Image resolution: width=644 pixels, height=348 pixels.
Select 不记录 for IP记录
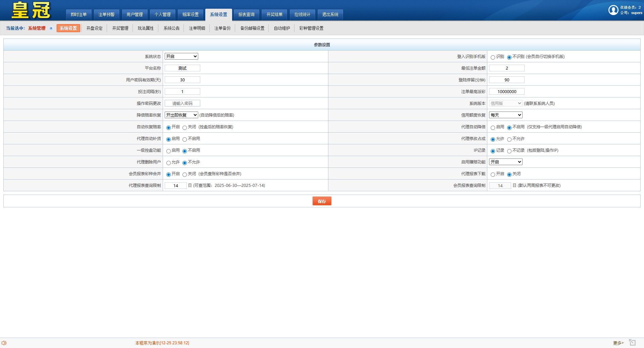[509, 151]
